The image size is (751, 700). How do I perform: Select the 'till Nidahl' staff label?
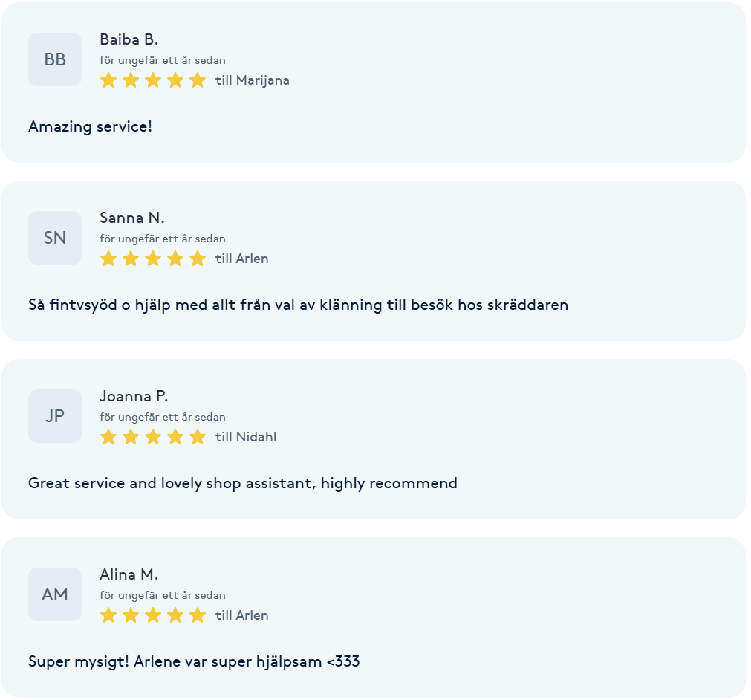coord(246,436)
